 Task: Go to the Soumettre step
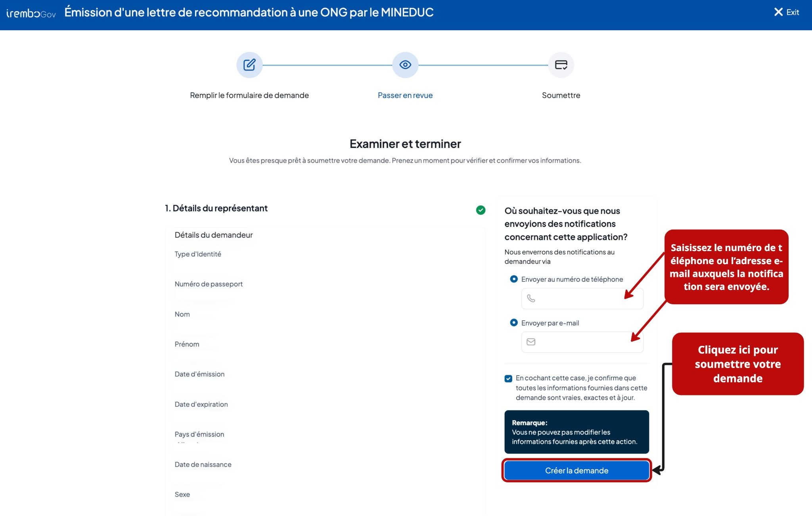[x=561, y=95]
